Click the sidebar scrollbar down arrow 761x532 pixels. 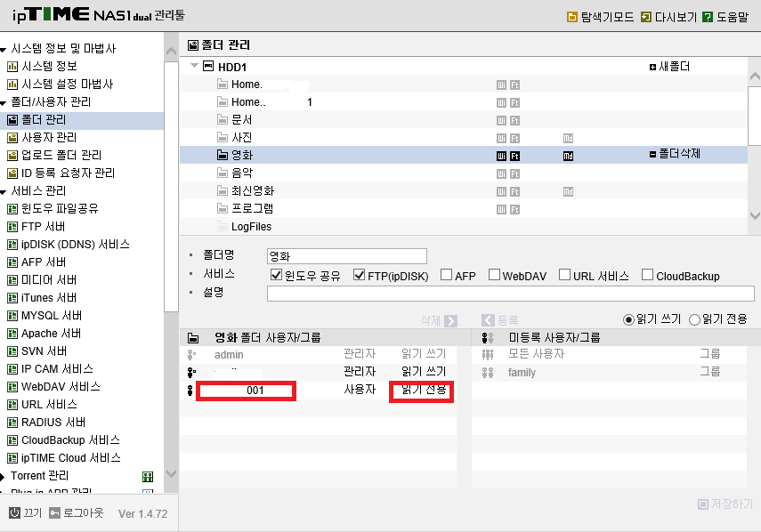tap(171, 473)
